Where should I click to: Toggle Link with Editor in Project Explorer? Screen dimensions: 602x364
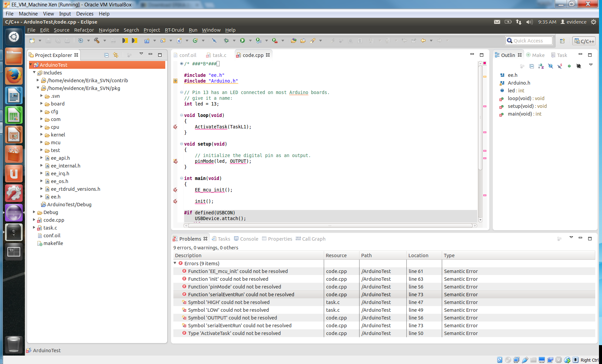[116, 55]
